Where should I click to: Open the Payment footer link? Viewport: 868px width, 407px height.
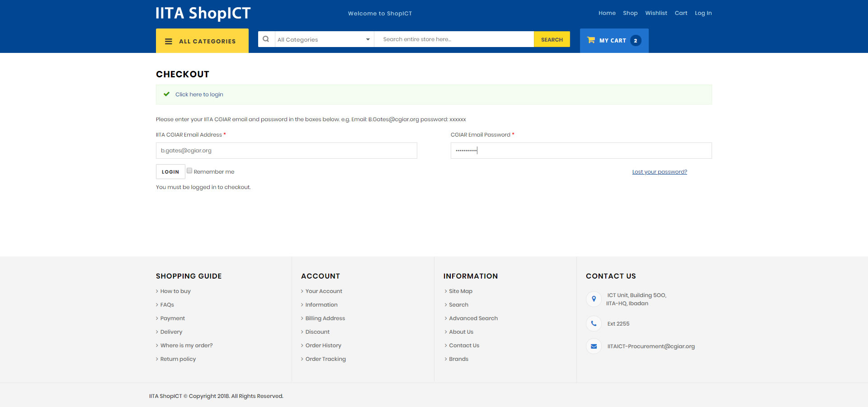pyautogui.click(x=173, y=318)
